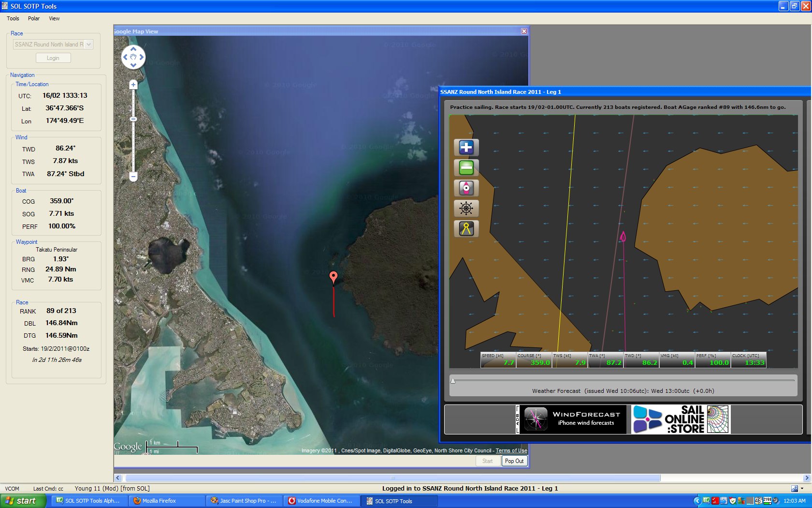The image size is (812, 508).
Task: Click the SOL SOTP Tools title bar icon
Action: (5, 6)
